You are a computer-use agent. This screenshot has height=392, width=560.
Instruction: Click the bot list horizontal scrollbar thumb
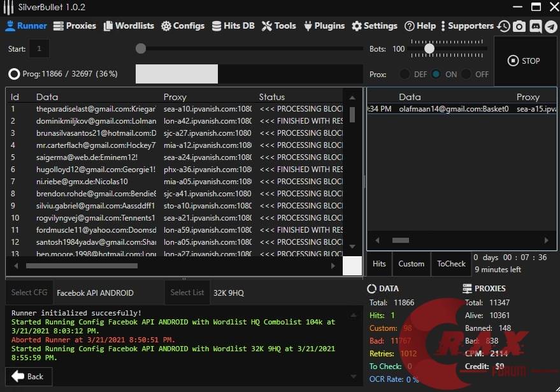click(82, 266)
